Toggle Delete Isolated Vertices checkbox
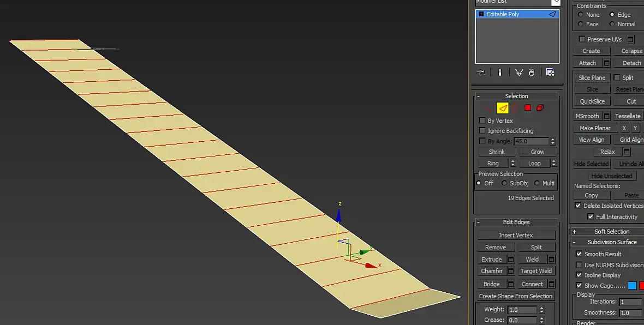Viewport: 644px width, 325px height. pos(578,206)
